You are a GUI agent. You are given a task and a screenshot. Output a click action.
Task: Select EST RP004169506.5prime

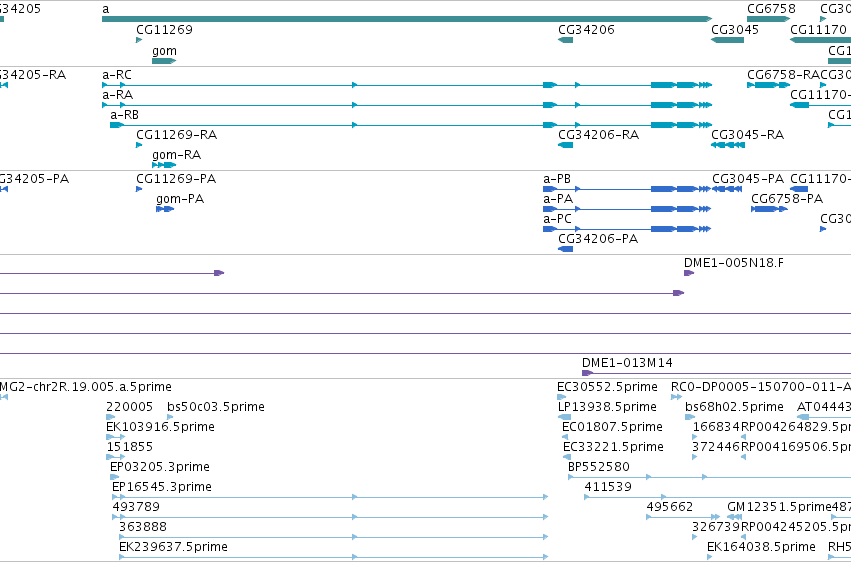[x=744, y=457]
